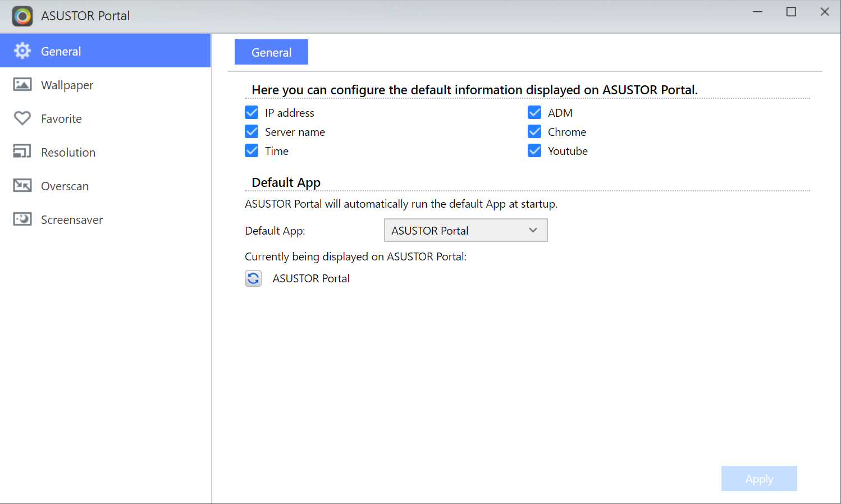
Task: Click the ASUSTOR Portal app logo in title bar
Action: pos(22,16)
